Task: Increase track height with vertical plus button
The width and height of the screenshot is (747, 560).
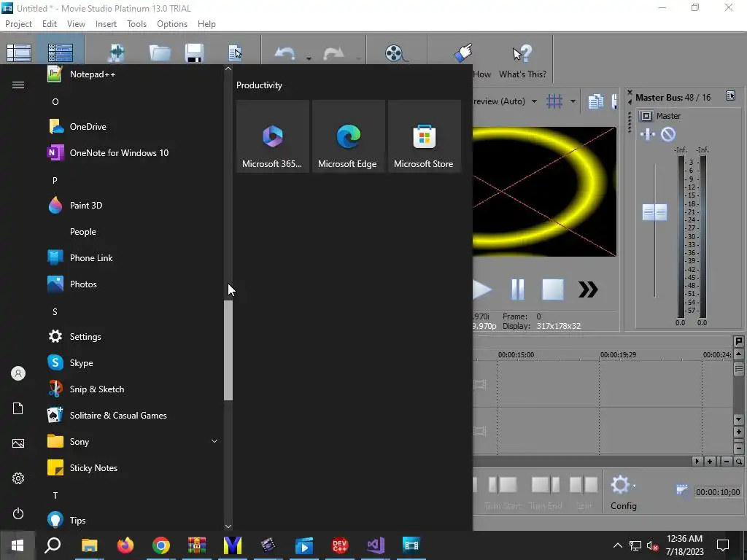Action: 738,432
